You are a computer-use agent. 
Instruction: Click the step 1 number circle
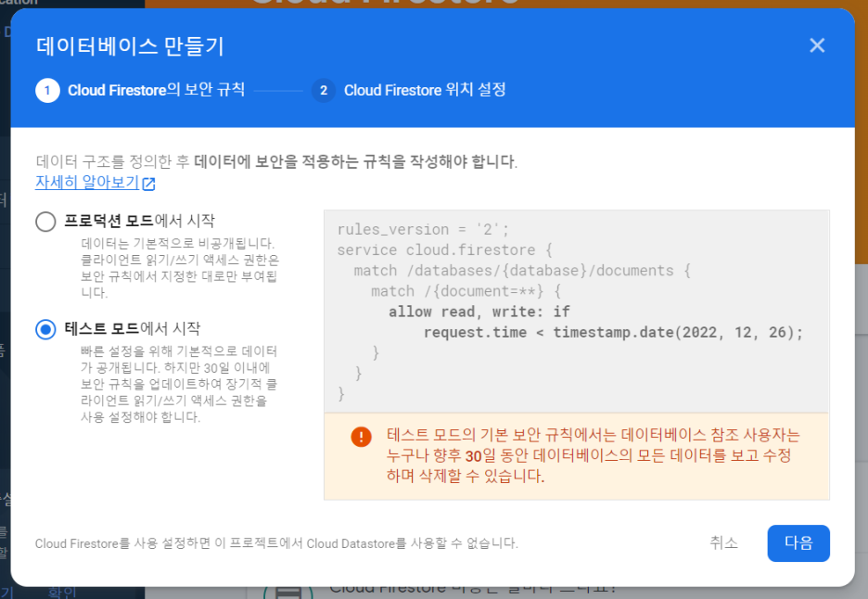tap(47, 90)
